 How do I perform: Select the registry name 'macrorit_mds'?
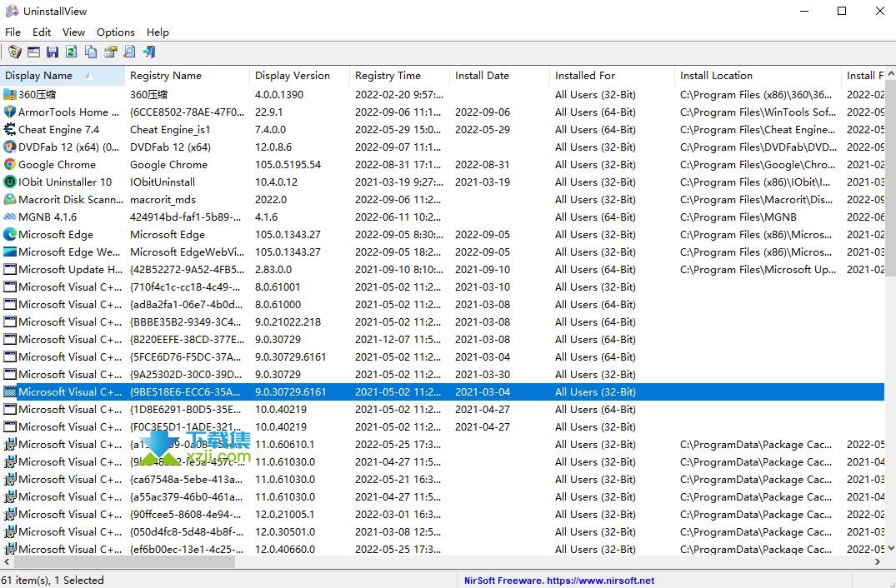(163, 200)
